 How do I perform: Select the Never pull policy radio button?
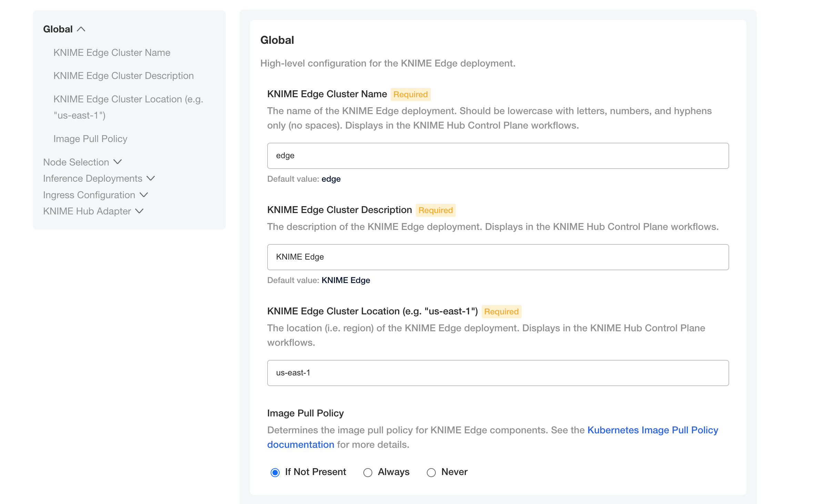(431, 472)
